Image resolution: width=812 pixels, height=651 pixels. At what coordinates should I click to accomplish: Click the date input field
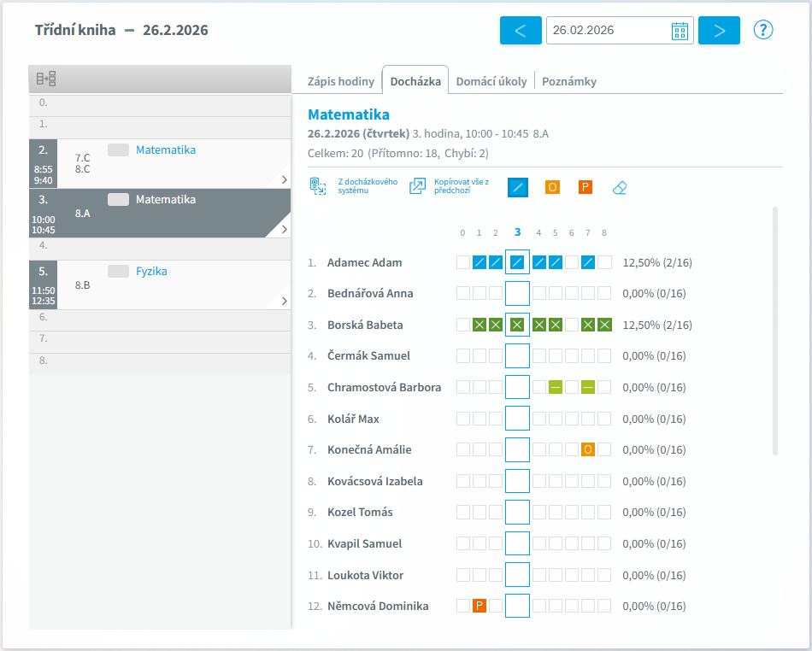pos(607,31)
